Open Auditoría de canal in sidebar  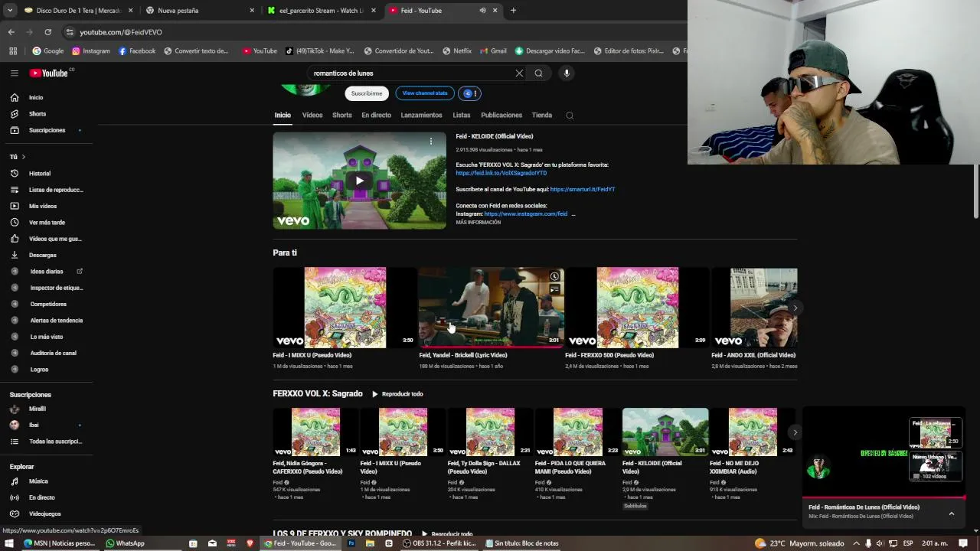tap(53, 353)
